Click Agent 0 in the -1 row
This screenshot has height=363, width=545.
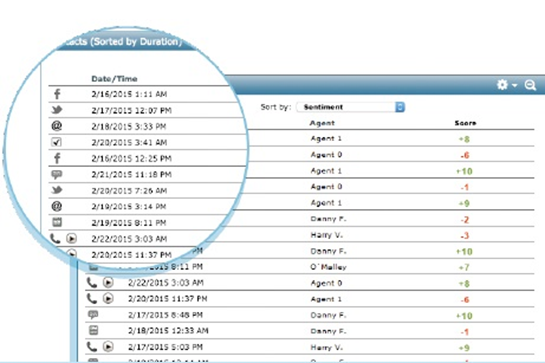coord(326,187)
